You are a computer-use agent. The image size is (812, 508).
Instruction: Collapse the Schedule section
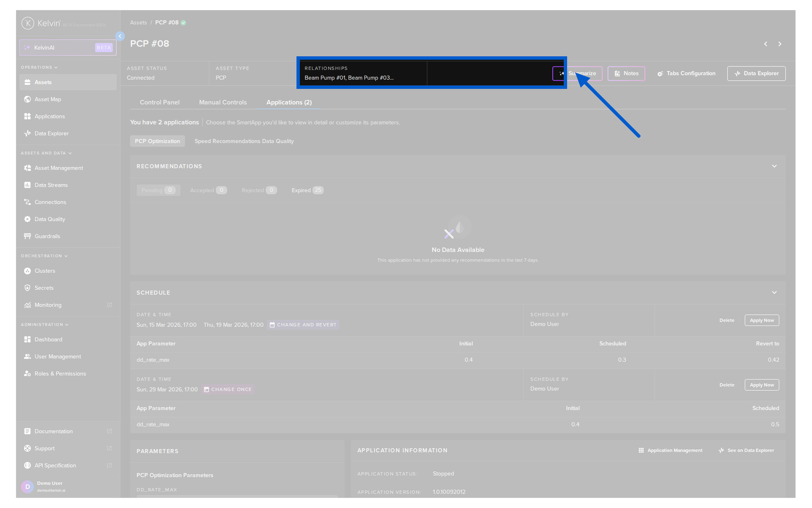[x=774, y=293]
